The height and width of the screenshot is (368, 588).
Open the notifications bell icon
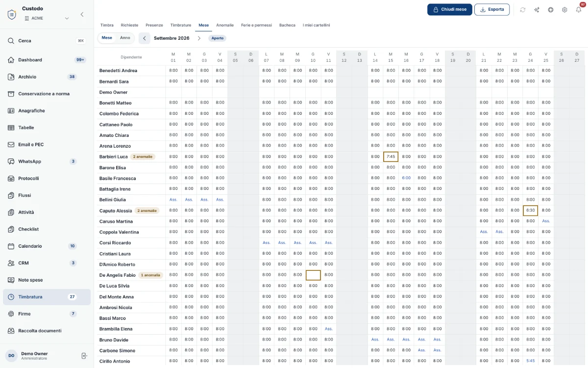[x=578, y=10]
